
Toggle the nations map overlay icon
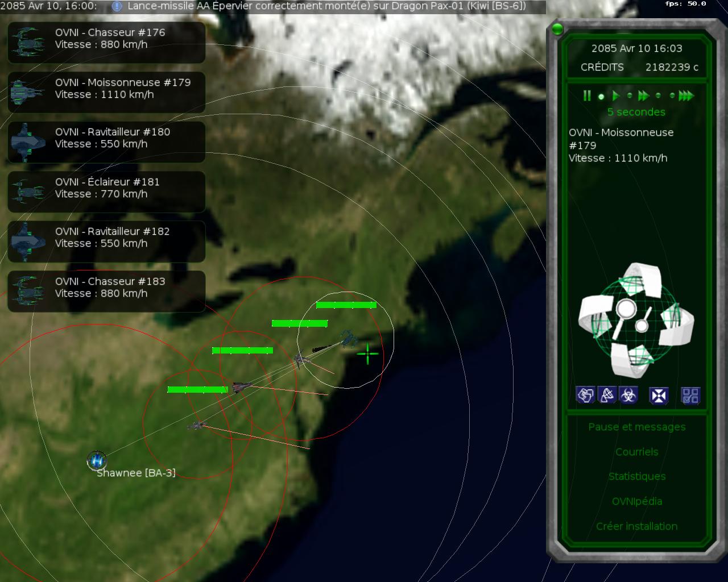pos(585,395)
